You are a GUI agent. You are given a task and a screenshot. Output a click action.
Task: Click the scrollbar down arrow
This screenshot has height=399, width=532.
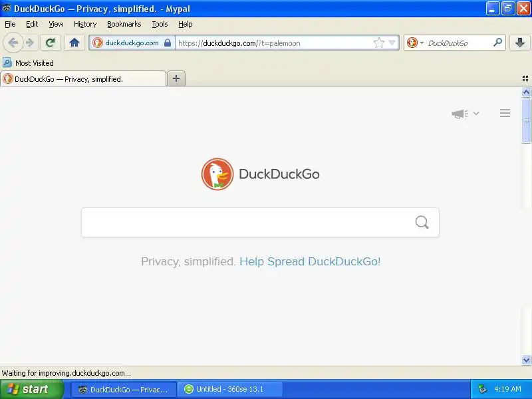[526, 360]
